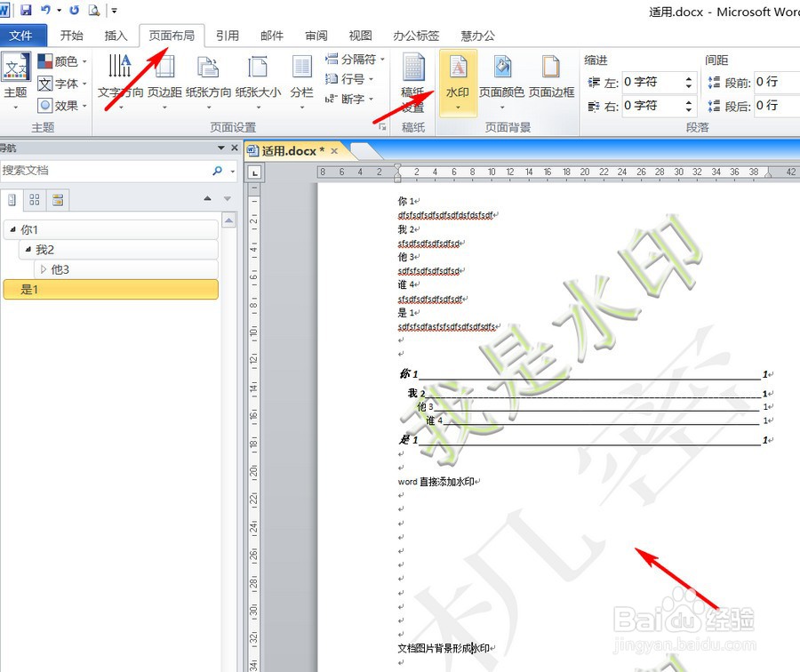Close the 适用.docx document tab

334,151
